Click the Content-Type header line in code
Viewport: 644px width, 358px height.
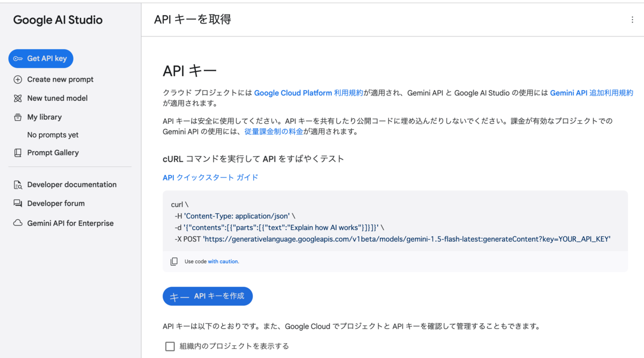pyautogui.click(x=236, y=216)
